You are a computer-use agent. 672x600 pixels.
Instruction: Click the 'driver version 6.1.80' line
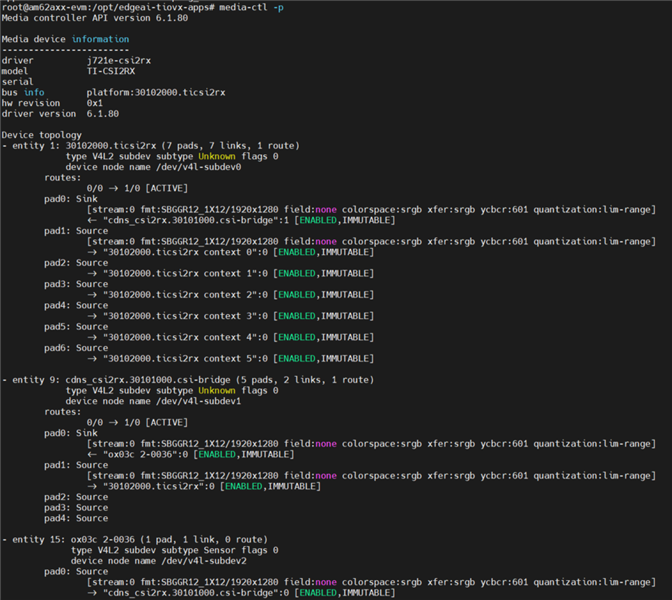coord(60,114)
